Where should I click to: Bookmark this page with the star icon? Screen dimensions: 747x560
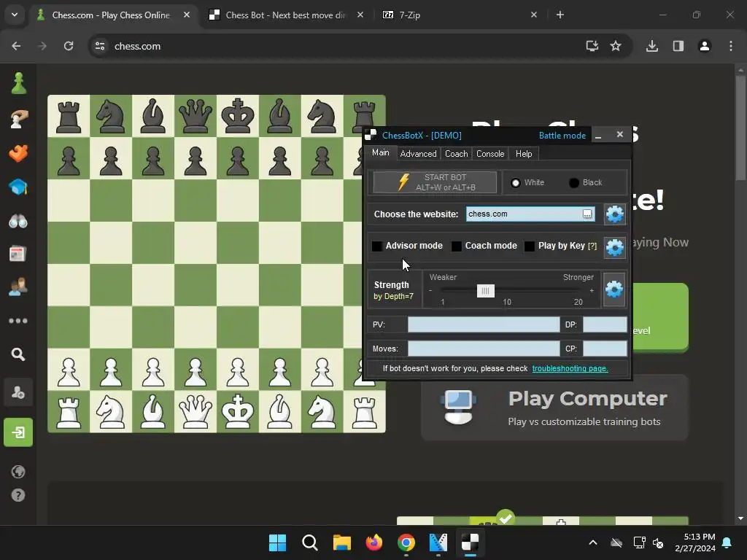(616, 46)
